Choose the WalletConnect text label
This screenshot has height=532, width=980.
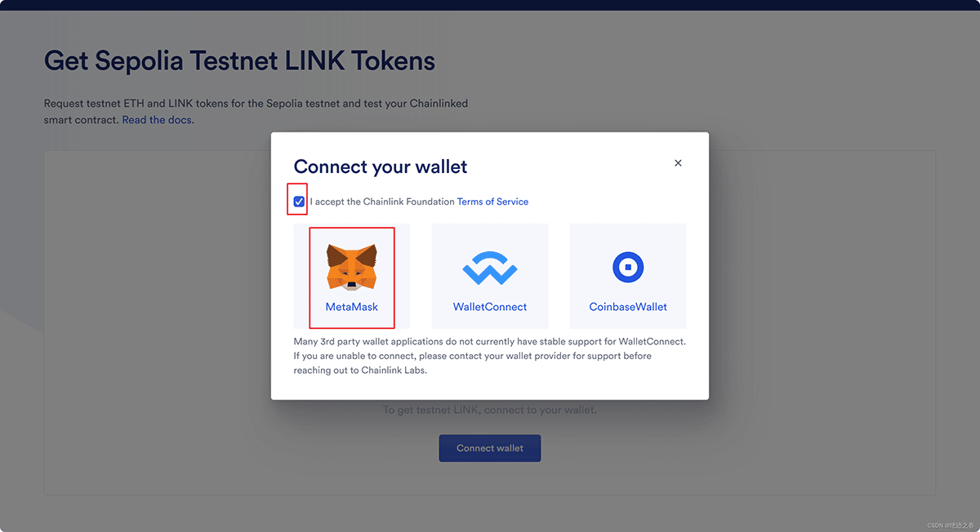coord(490,307)
